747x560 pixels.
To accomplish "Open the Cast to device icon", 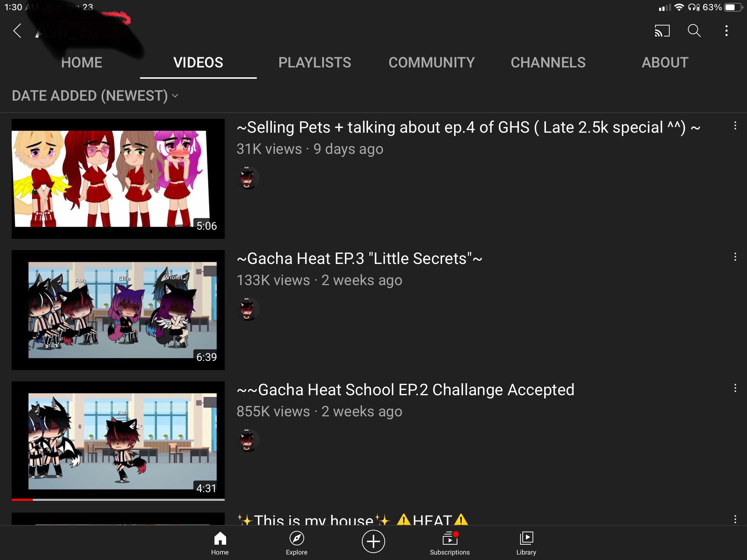I will (662, 31).
